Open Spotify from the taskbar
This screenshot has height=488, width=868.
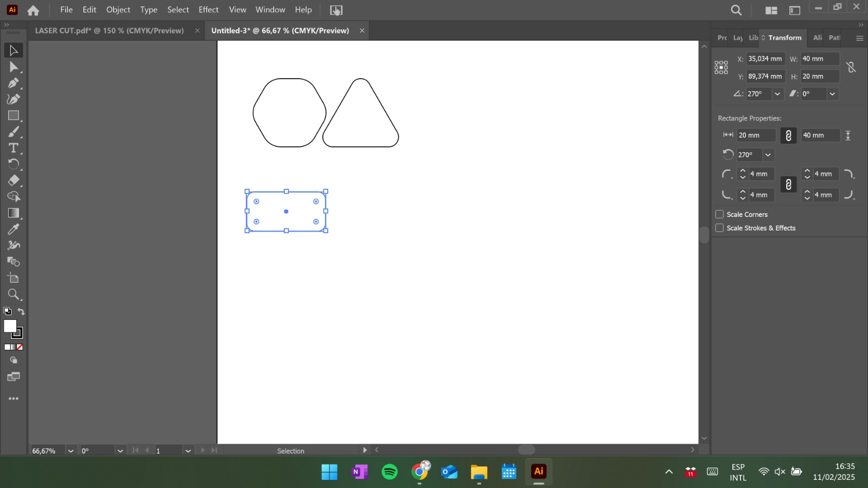tap(390, 472)
